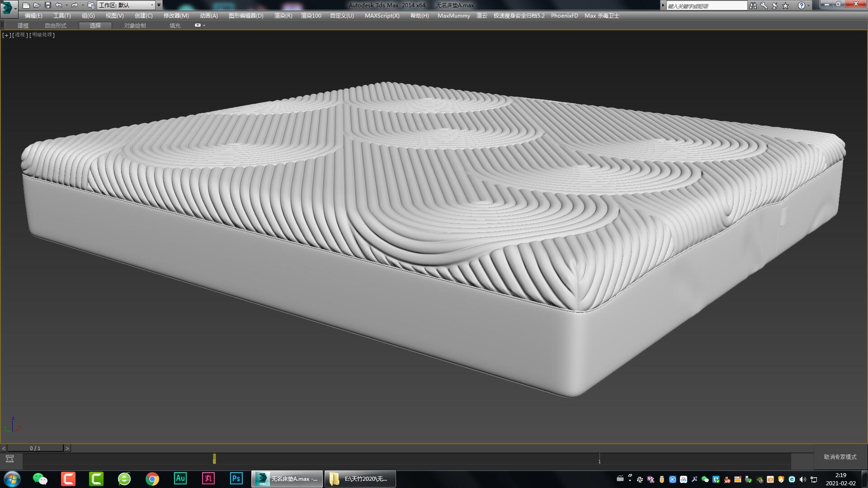Image resolution: width=868 pixels, height=488 pixels.
Task: Open the 明暗处理 viewport shading dropdown
Action: pos(43,35)
